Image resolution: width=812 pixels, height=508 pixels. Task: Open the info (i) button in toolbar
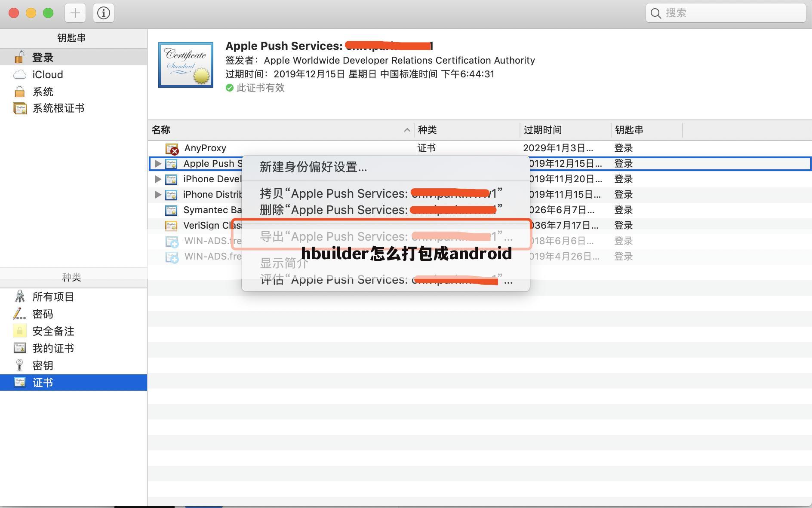[x=103, y=13]
